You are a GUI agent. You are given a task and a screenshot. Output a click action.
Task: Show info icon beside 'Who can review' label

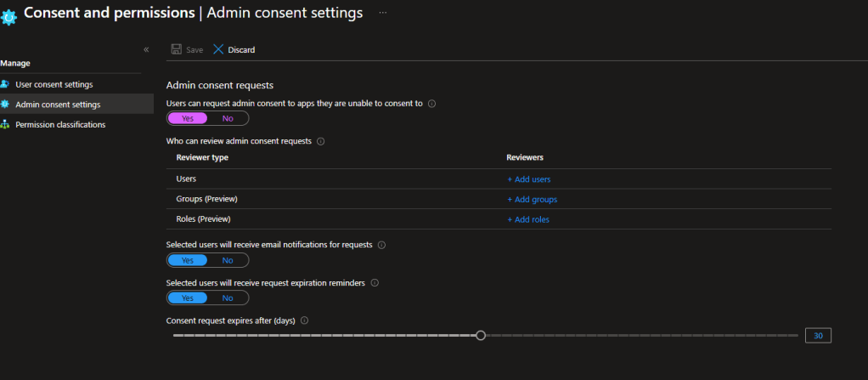321,141
